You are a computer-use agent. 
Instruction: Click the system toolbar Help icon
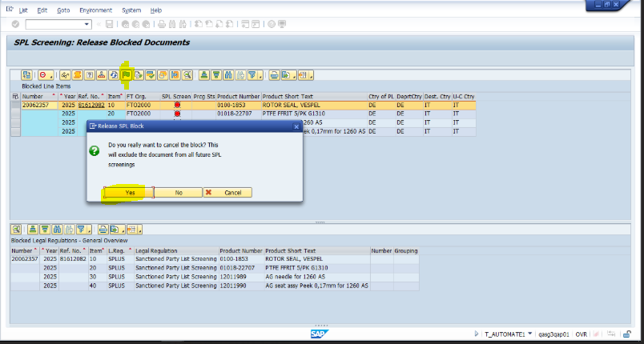[x=272, y=24]
